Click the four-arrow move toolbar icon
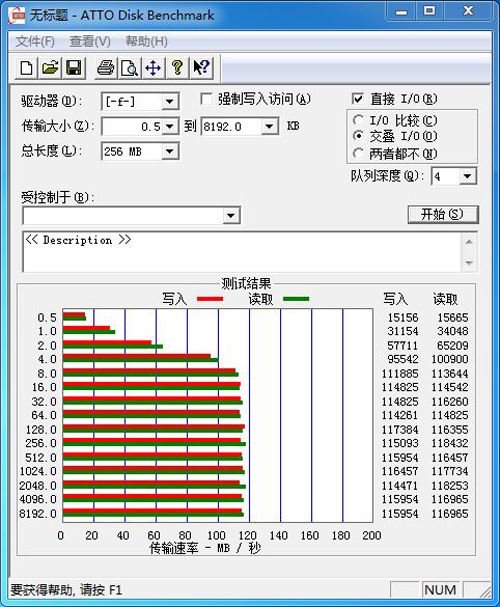The width and height of the screenshot is (500, 607). click(x=153, y=68)
